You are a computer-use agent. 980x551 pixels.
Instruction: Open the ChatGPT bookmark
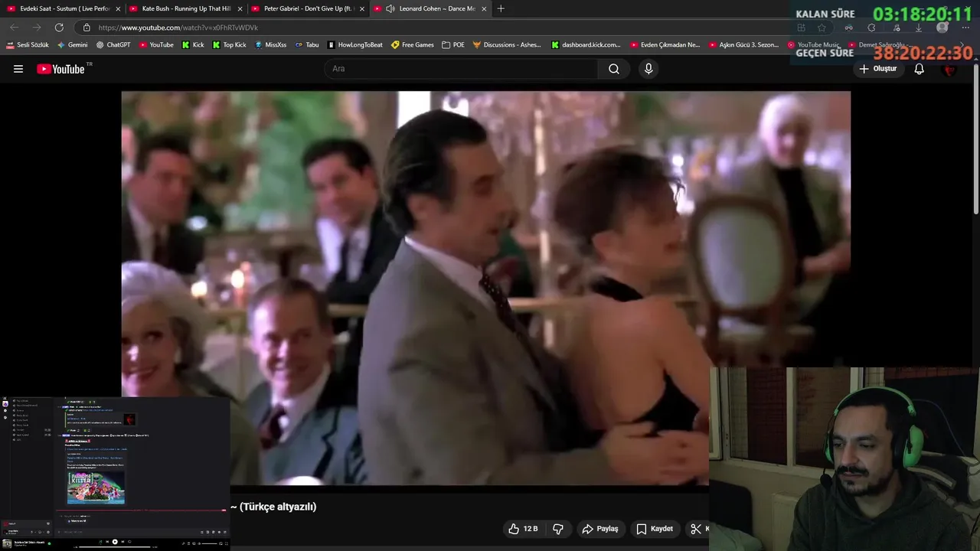tap(113, 45)
